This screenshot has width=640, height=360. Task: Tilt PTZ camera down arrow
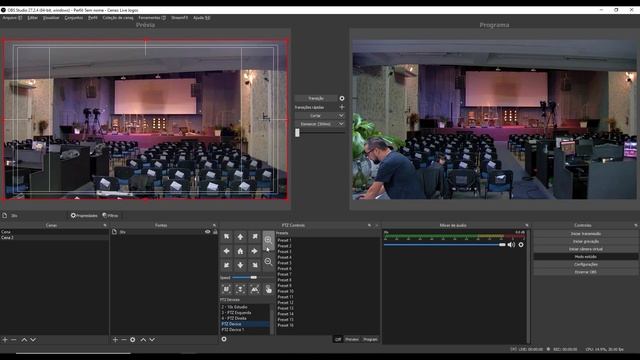[x=240, y=265]
